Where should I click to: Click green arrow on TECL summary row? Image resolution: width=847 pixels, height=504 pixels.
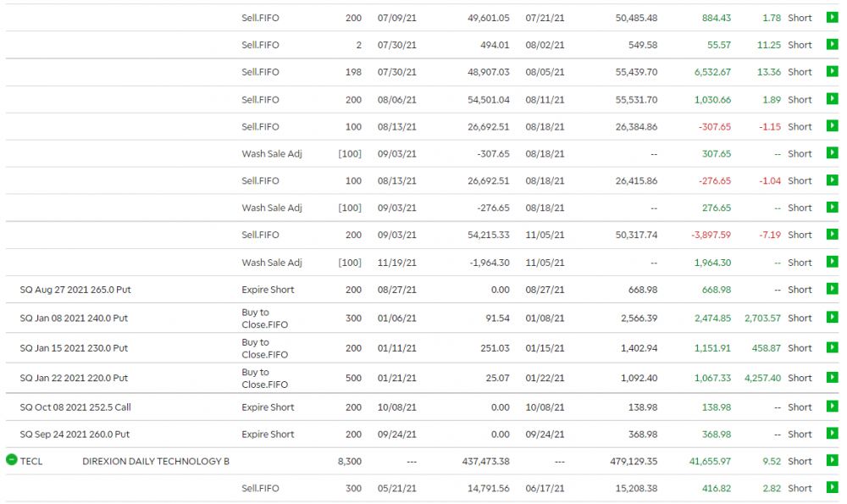pos(831,462)
